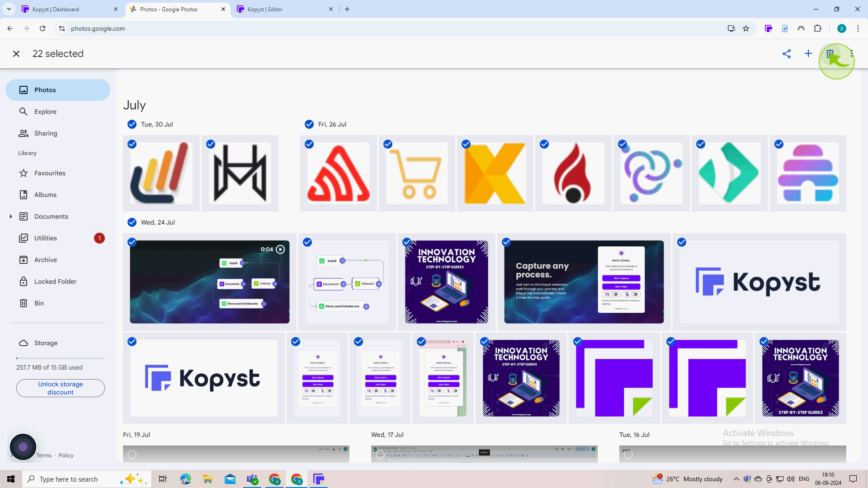
Task: Open the large Kopyst logo in 24 Jul top row
Action: 759,282
